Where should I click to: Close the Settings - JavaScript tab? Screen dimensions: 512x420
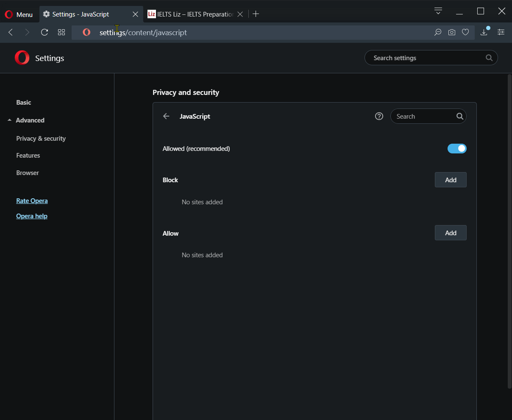tap(135, 14)
